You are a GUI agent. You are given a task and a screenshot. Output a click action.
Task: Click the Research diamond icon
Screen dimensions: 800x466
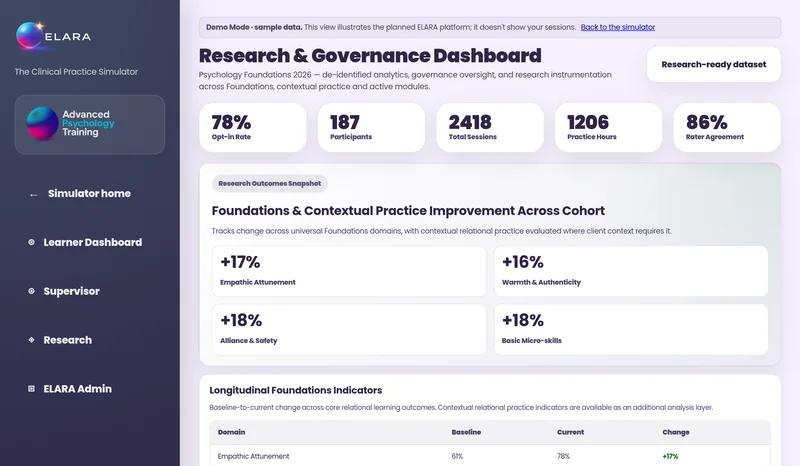(31, 340)
